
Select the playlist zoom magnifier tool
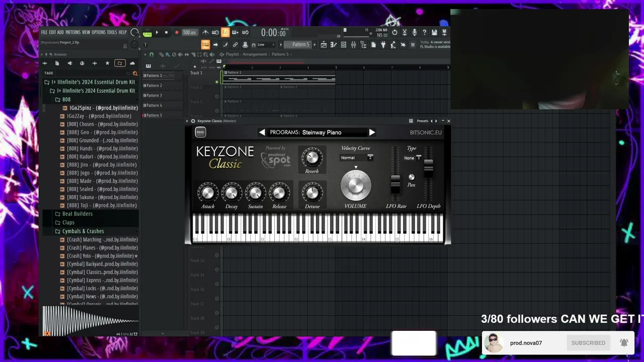pyautogui.click(x=205, y=54)
